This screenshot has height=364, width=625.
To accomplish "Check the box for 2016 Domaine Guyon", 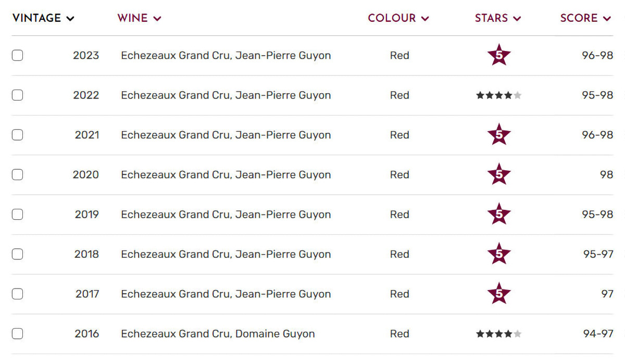I will click(x=18, y=334).
